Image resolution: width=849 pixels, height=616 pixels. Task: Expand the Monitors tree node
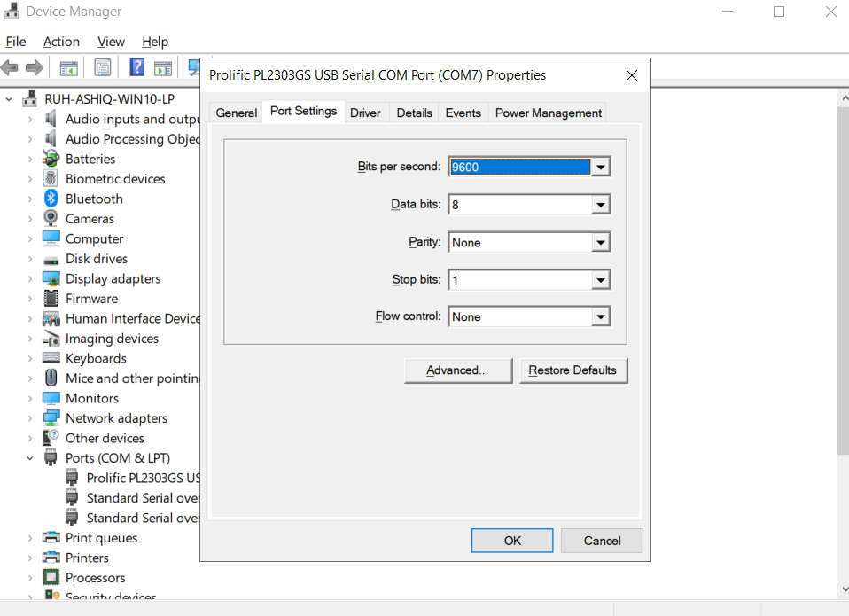[30, 398]
